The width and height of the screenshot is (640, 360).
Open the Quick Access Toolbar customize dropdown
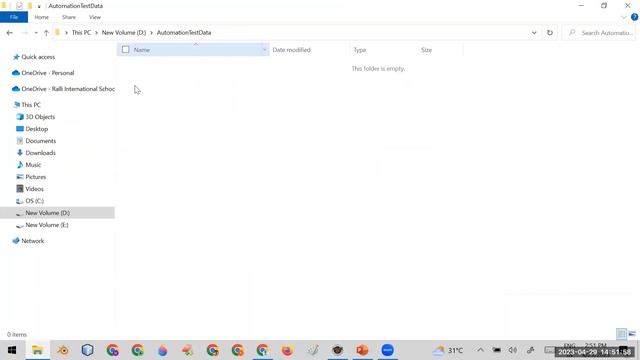point(39,6)
